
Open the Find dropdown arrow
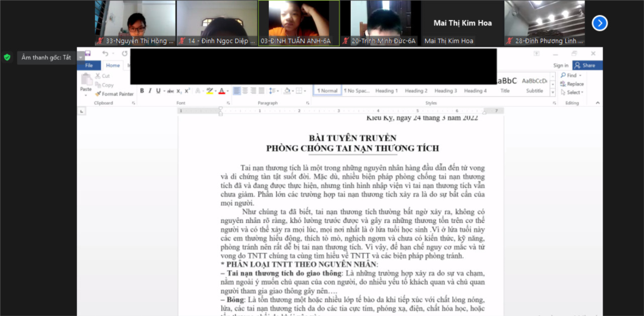pos(581,76)
